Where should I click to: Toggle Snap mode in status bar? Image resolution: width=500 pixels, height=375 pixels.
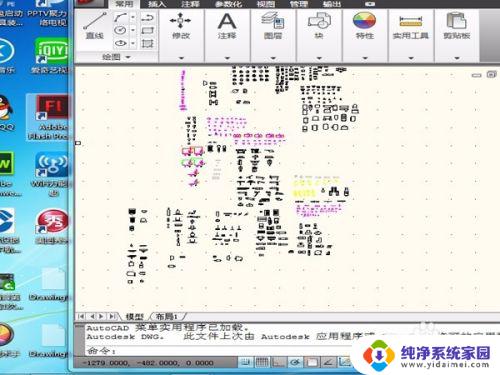[x=246, y=362]
